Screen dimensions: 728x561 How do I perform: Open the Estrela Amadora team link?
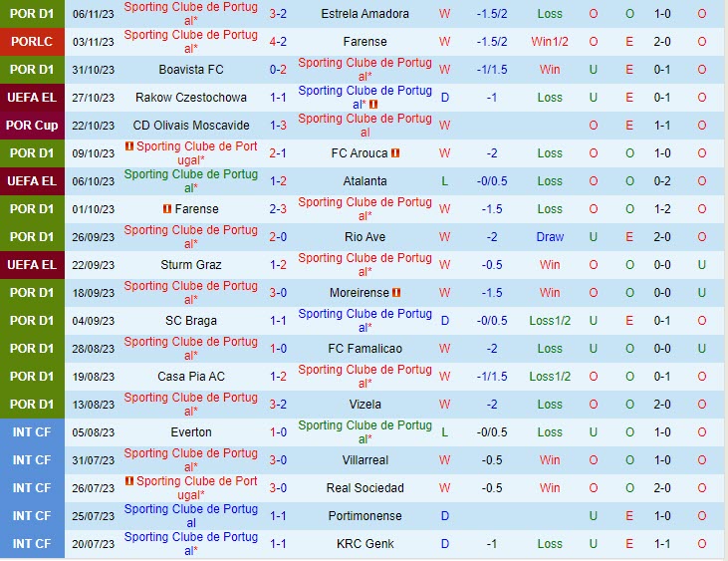[364, 14]
